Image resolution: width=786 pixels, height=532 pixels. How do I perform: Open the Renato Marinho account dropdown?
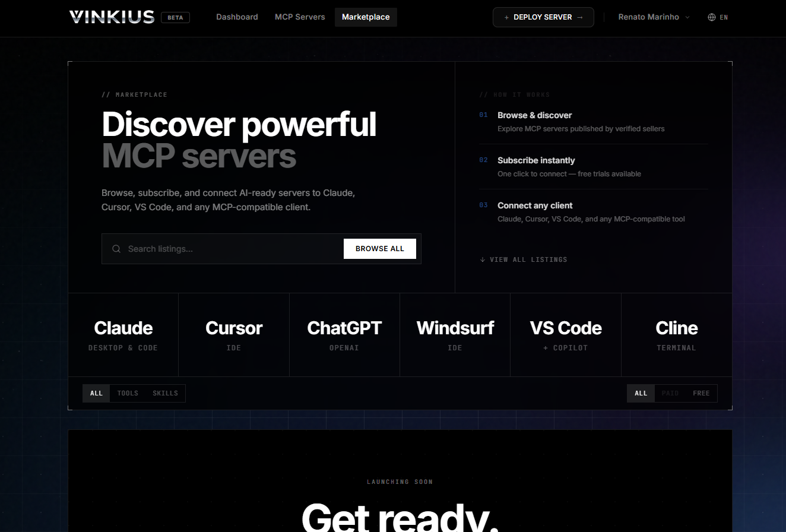[653, 17]
